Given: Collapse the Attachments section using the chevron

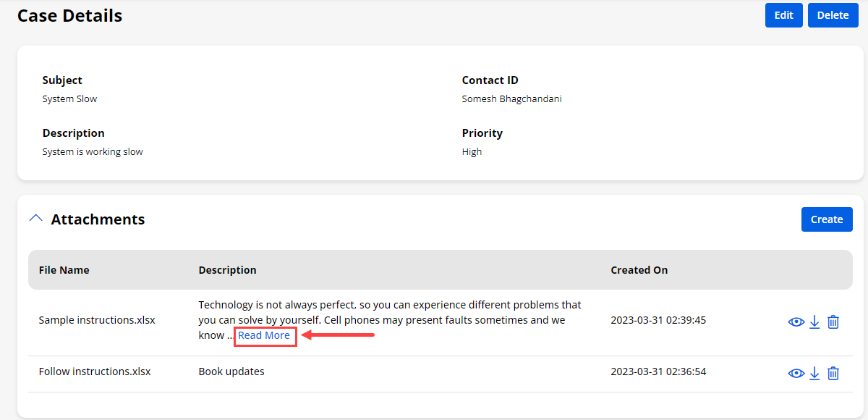Looking at the screenshot, I should tap(35, 219).
